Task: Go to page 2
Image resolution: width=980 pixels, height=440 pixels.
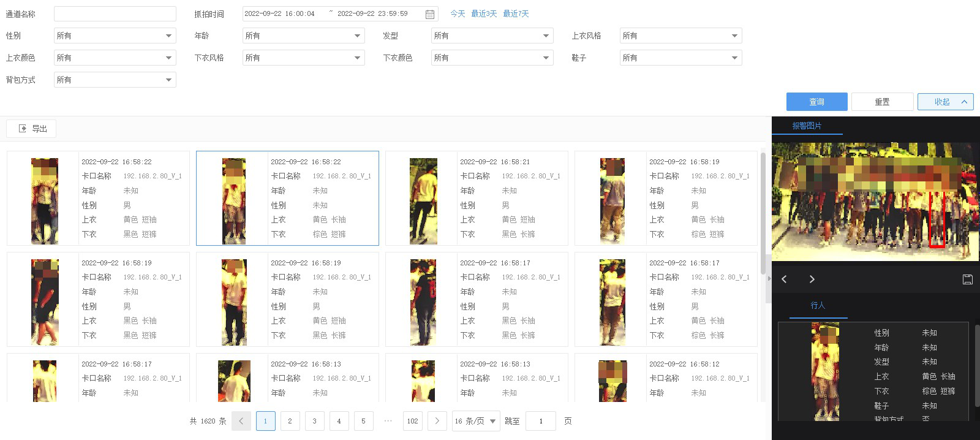Action: click(x=290, y=421)
